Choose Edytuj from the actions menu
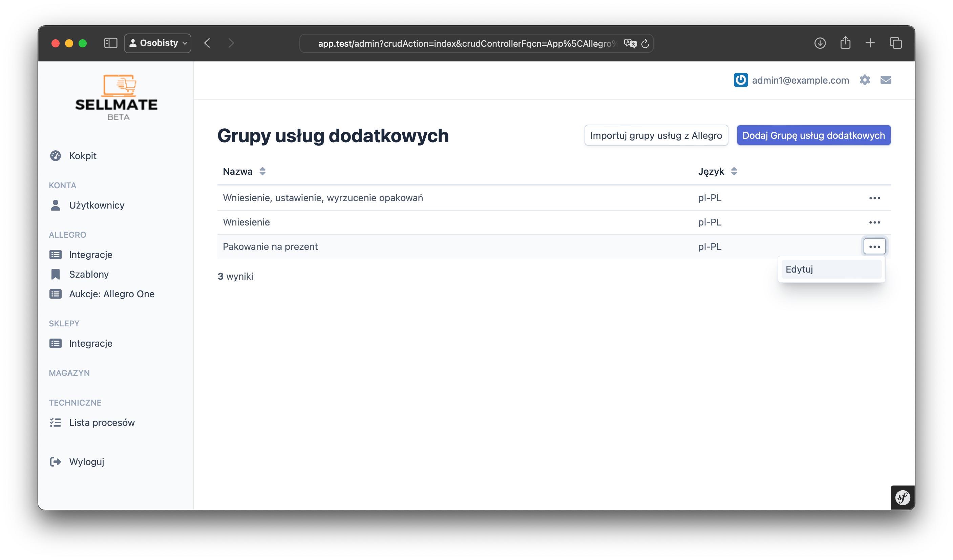The image size is (953, 560). [832, 270]
